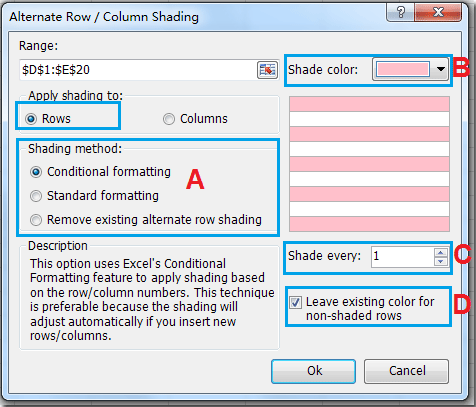Confirm with the Ok button
The image size is (476, 407).
(314, 371)
